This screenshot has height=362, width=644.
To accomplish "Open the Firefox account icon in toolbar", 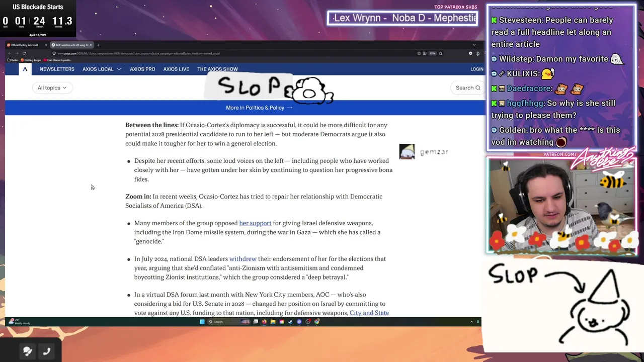I will pyautogui.click(x=470, y=53).
